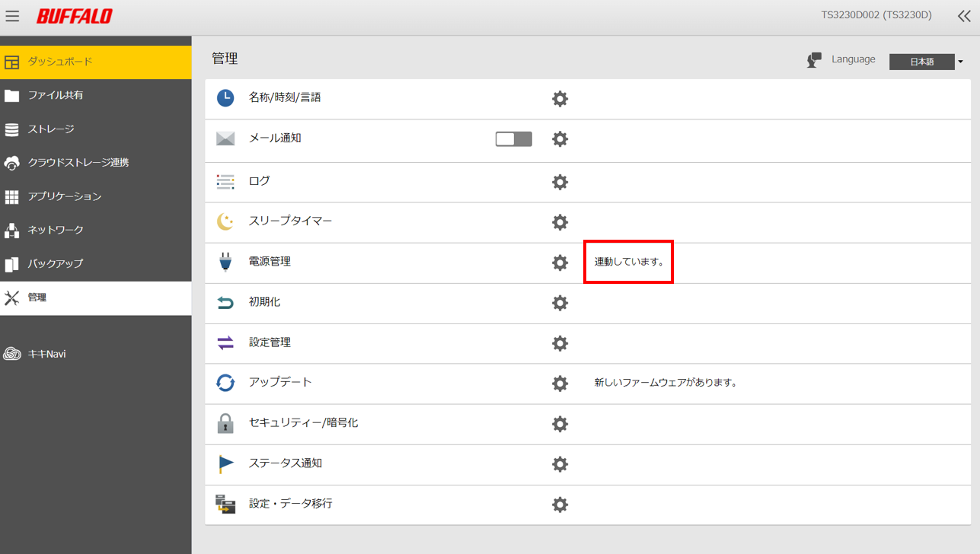Select バックアップ in the sidebar

click(x=56, y=263)
